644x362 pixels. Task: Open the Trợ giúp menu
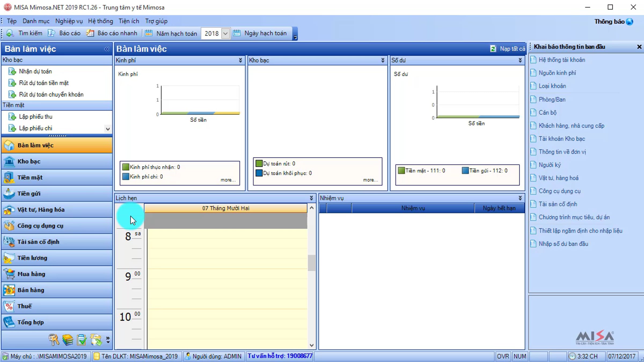156,21
